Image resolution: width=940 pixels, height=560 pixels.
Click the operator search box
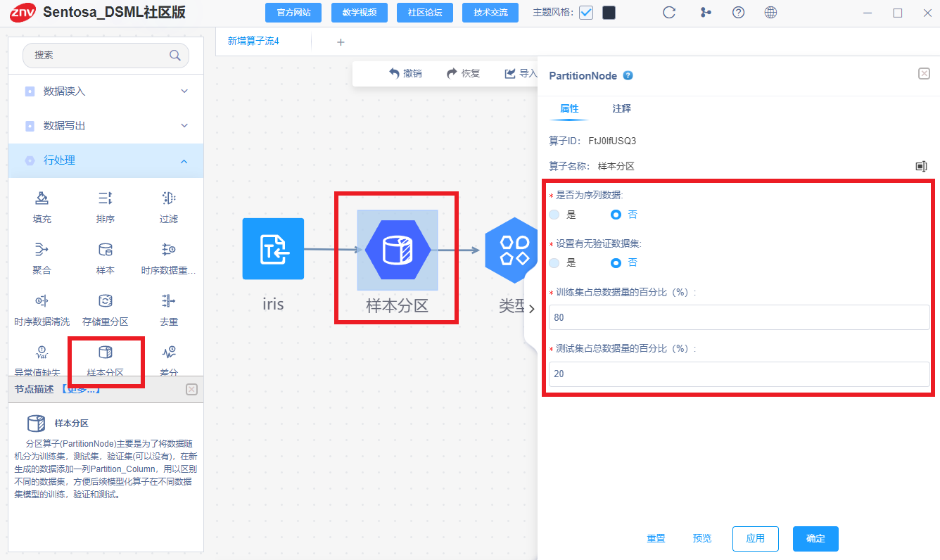click(106, 55)
